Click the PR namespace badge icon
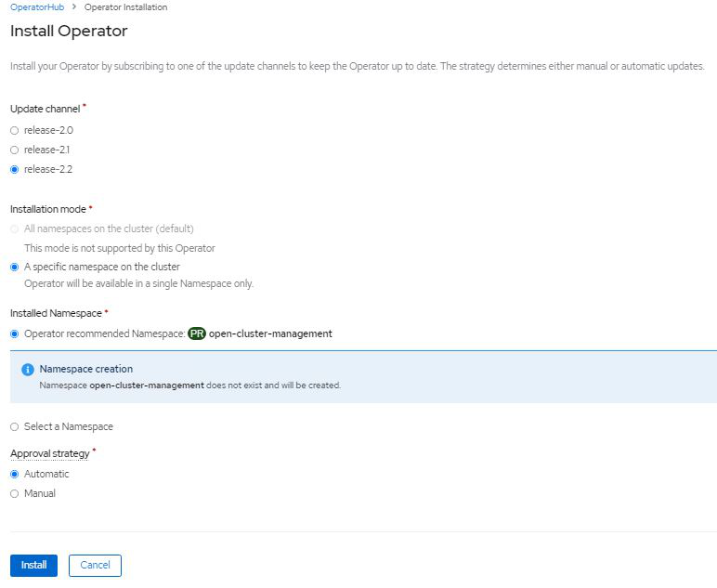Screen dimensions: 717x588 pyautogui.click(x=197, y=333)
